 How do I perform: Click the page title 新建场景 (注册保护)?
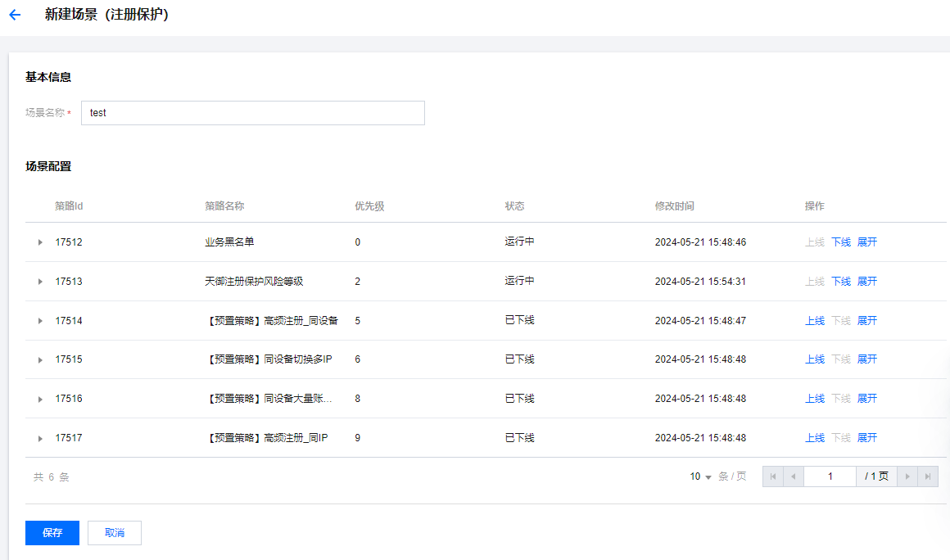[x=106, y=15]
